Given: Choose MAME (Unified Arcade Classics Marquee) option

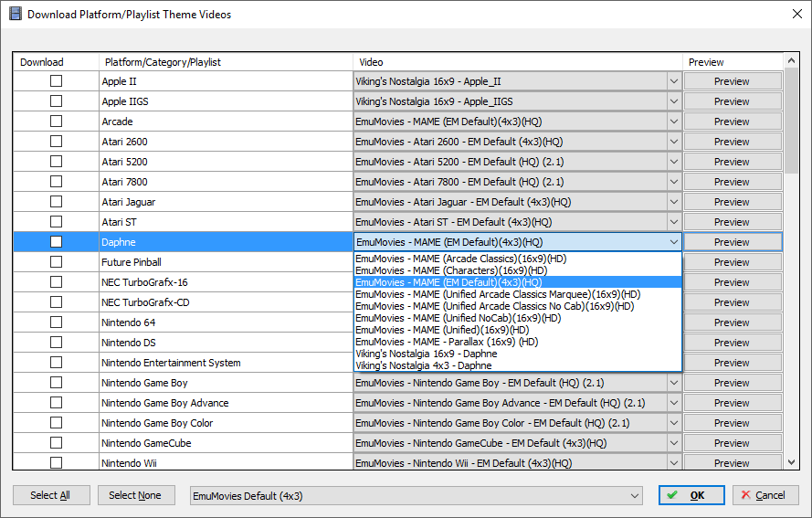Looking at the screenshot, I should pos(518,294).
